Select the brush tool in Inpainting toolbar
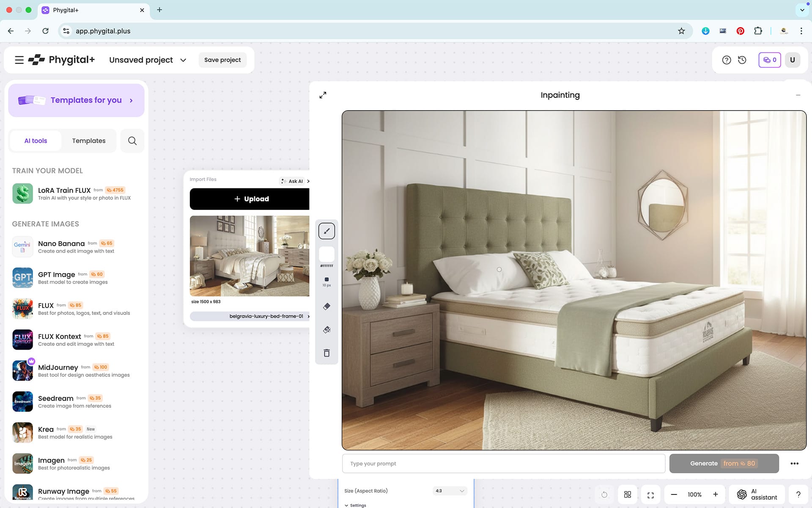The image size is (812, 508). (x=326, y=231)
